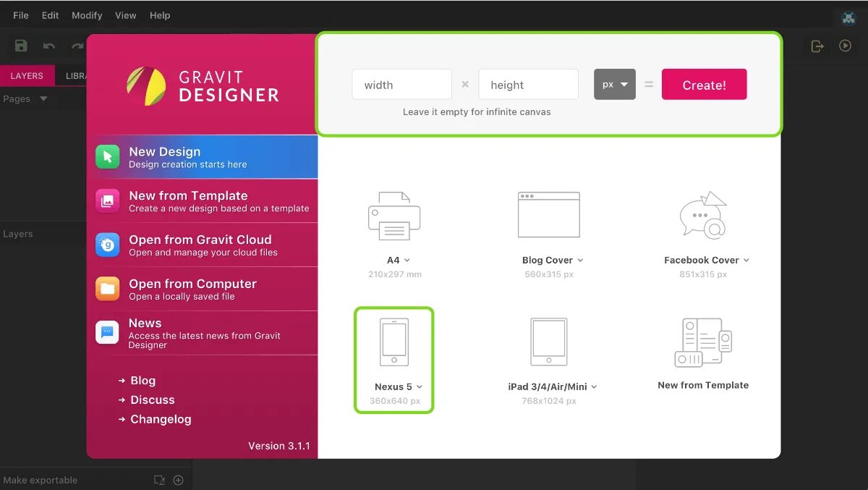Click the New from Template devices icon
Viewport: 868px width, 490px height.
703,342
